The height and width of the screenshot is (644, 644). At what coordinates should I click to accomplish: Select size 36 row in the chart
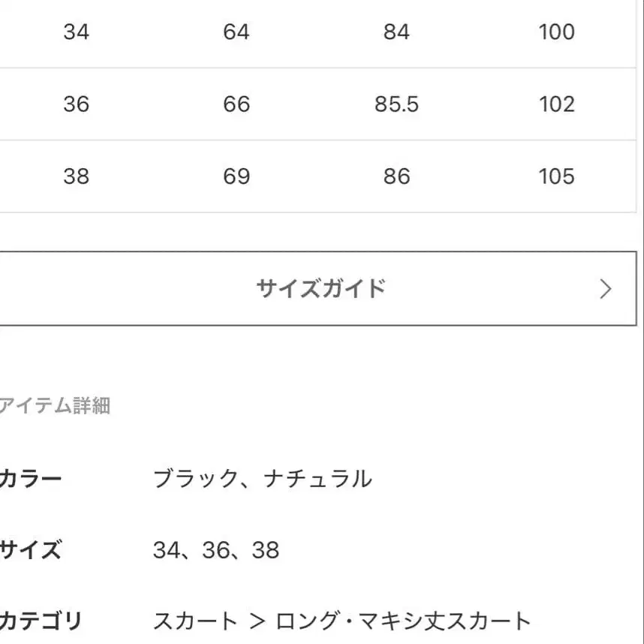tap(77, 104)
